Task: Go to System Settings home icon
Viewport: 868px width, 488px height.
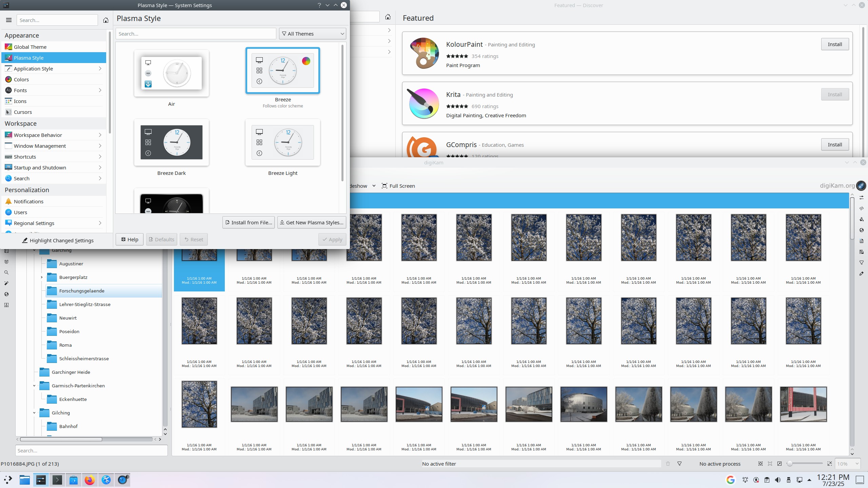Action: (106, 20)
